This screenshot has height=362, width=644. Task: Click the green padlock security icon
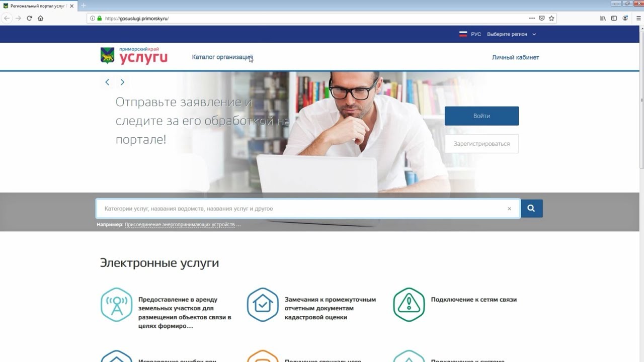coord(99,18)
